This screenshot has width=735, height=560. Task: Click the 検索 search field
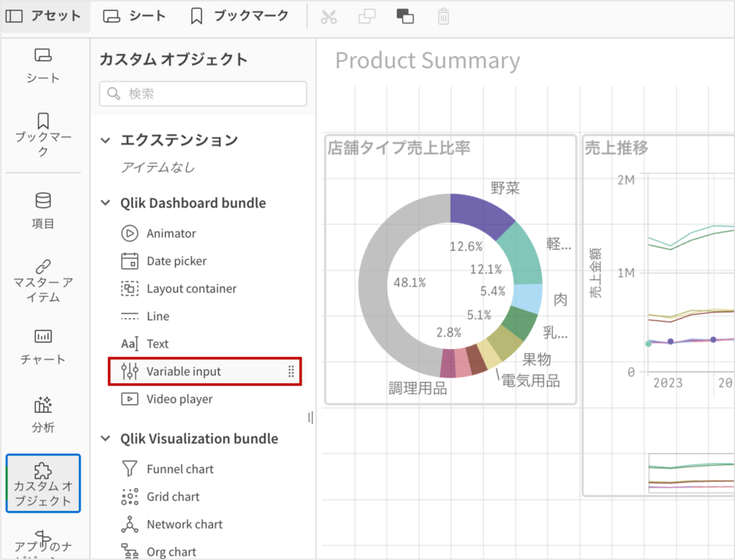click(x=203, y=93)
